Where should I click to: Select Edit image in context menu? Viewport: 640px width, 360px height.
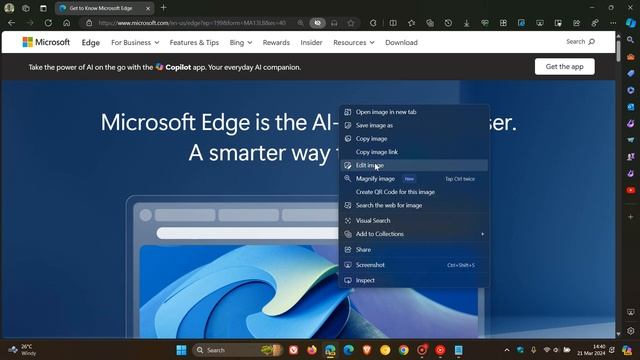click(x=414, y=165)
